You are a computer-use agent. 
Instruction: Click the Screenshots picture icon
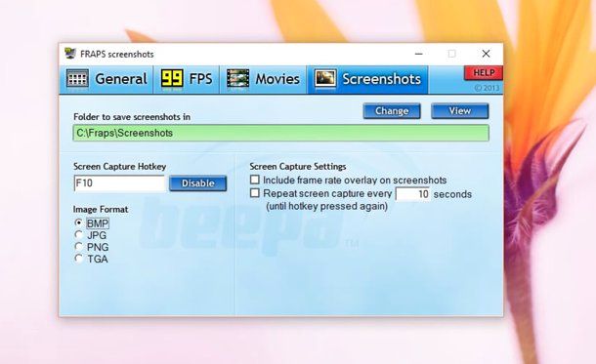[325, 79]
